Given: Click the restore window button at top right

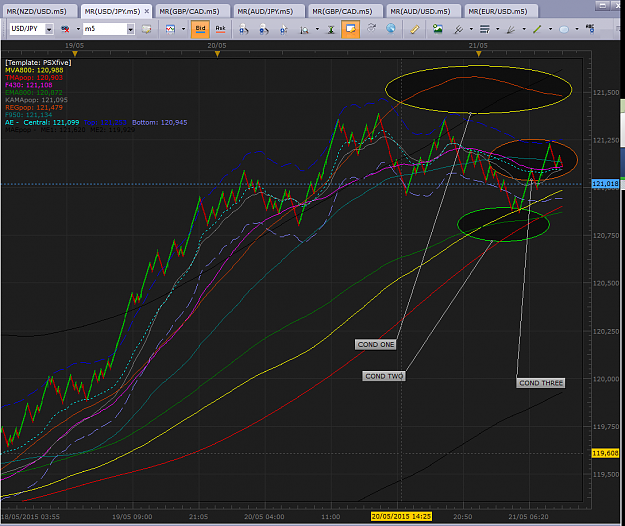Looking at the screenshot, I should [x=603, y=5].
